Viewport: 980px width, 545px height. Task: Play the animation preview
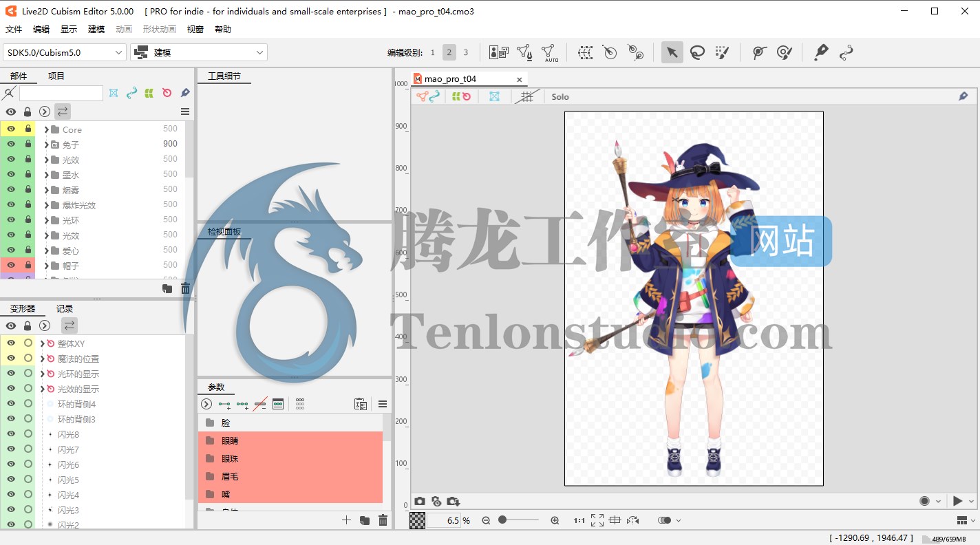[x=957, y=501]
